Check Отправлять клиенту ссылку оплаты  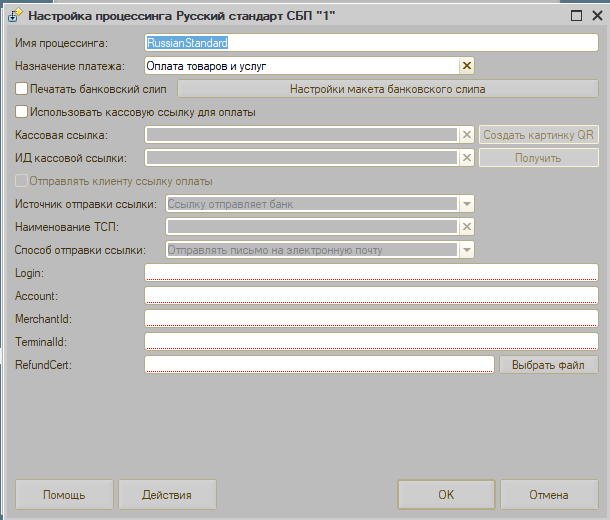pos(22,181)
